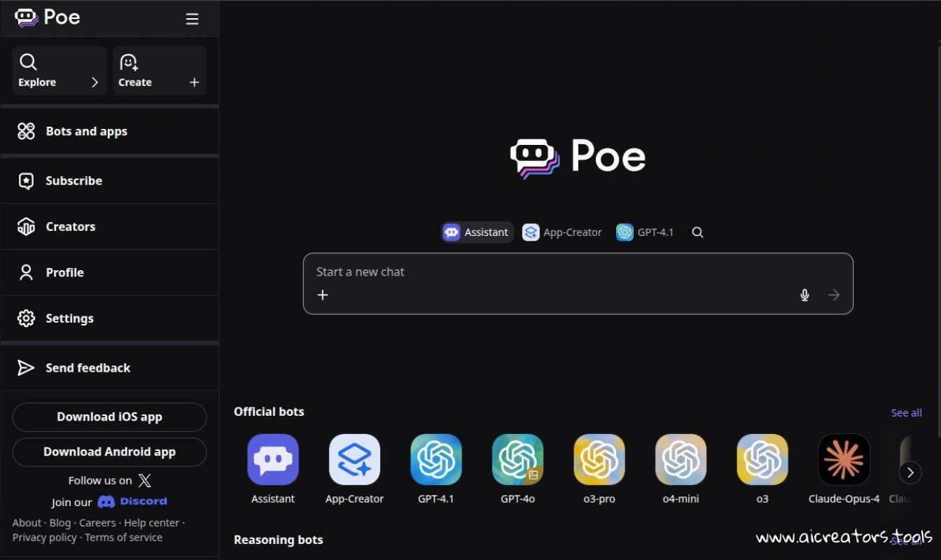This screenshot has height=560, width=941.
Task: Select the Claude-Opus-4 bot icon
Action: click(844, 460)
